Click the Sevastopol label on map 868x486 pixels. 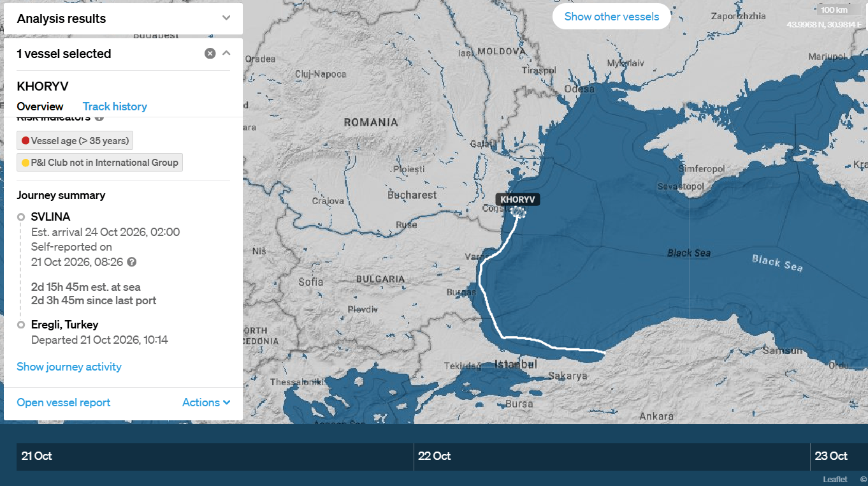point(681,186)
